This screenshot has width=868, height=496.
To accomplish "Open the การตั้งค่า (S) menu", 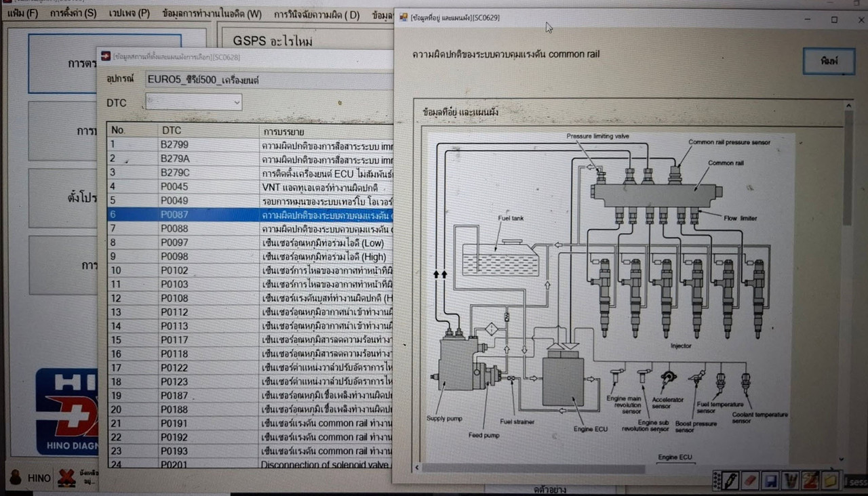I will tap(73, 14).
